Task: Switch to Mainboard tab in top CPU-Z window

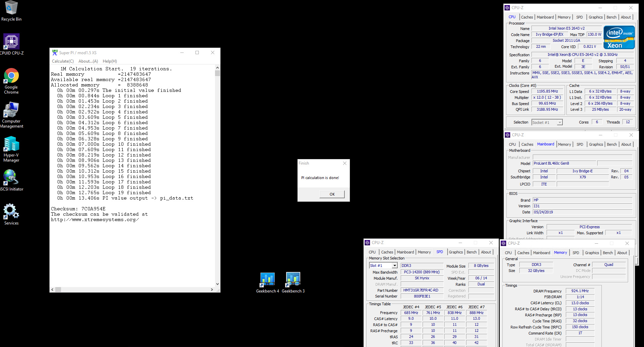Action: [545, 17]
